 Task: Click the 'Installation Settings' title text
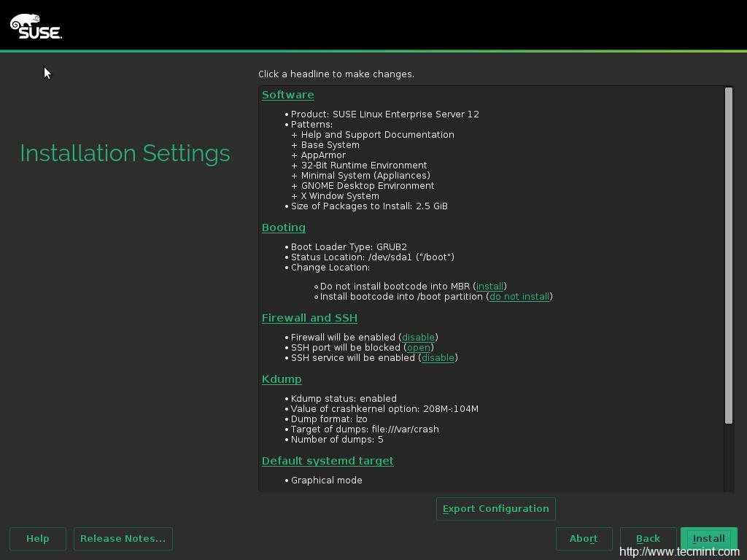125,153
